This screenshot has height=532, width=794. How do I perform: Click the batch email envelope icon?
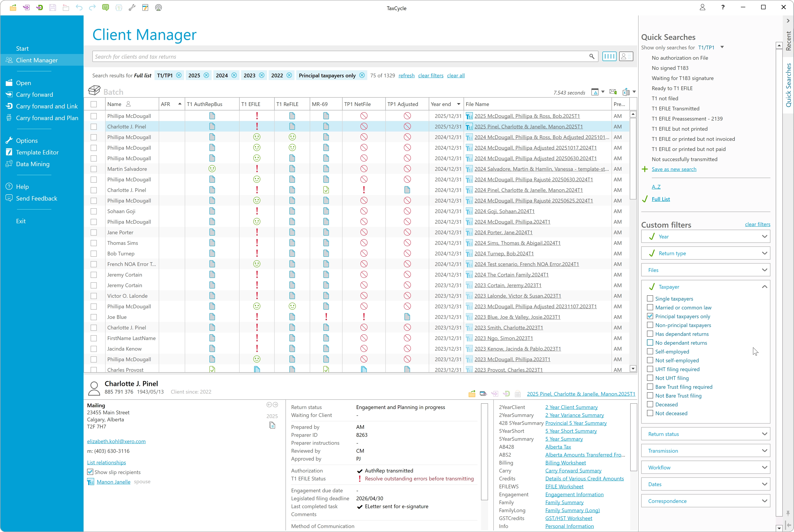(613, 92)
